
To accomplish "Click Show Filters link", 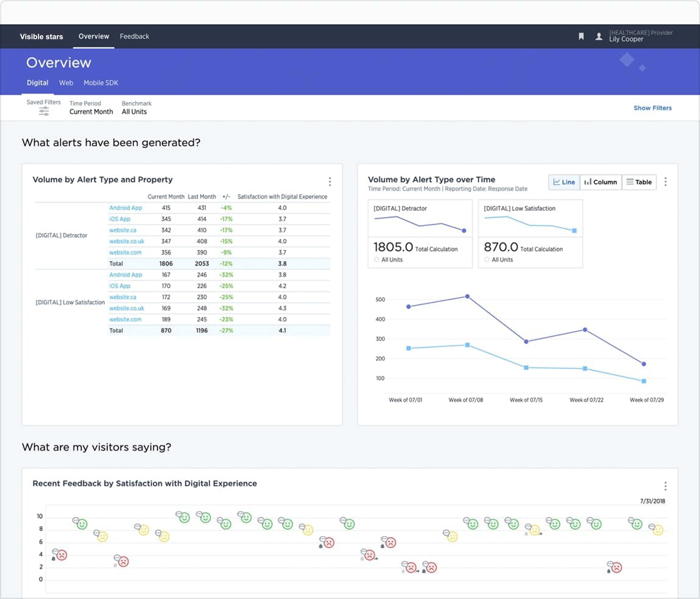I will pyautogui.click(x=652, y=108).
